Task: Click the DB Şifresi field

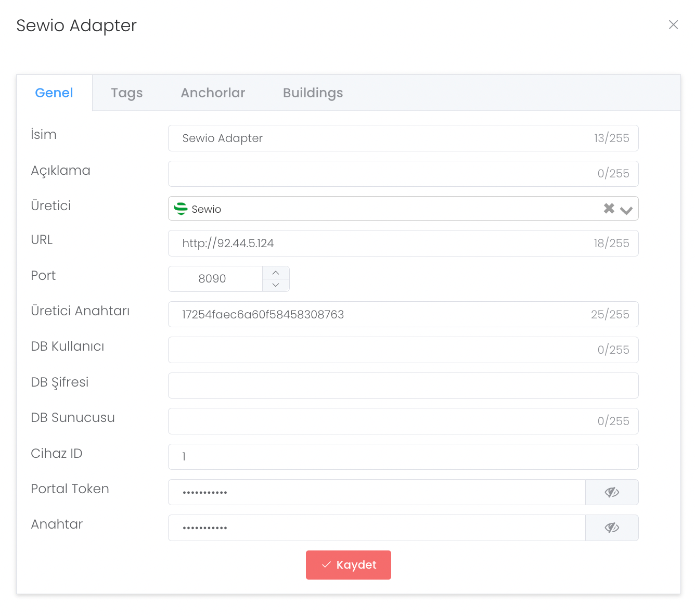Action: [403, 386]
